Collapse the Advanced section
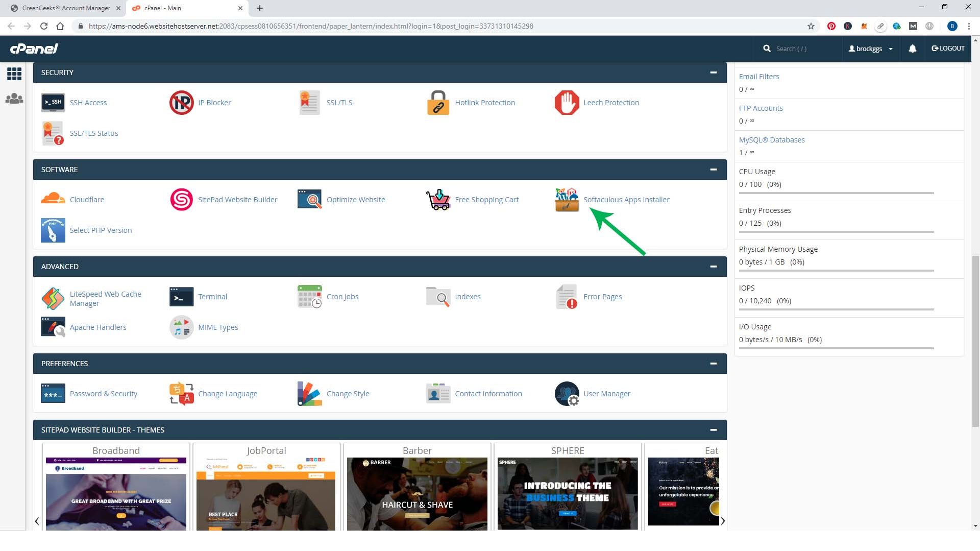Image resolution: width=980 pixels, height=551 pixels. [713, 267]
